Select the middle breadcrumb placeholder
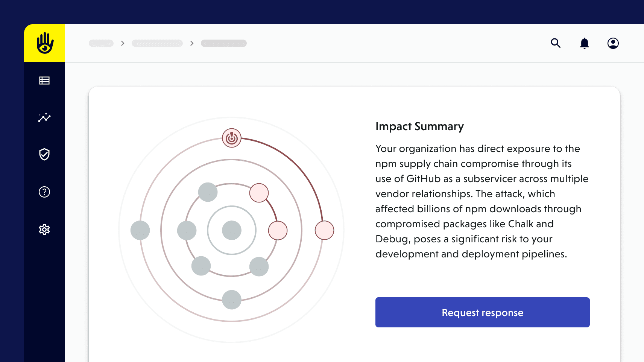The width and height of the screenshot is (644, 362). [157, 43]
